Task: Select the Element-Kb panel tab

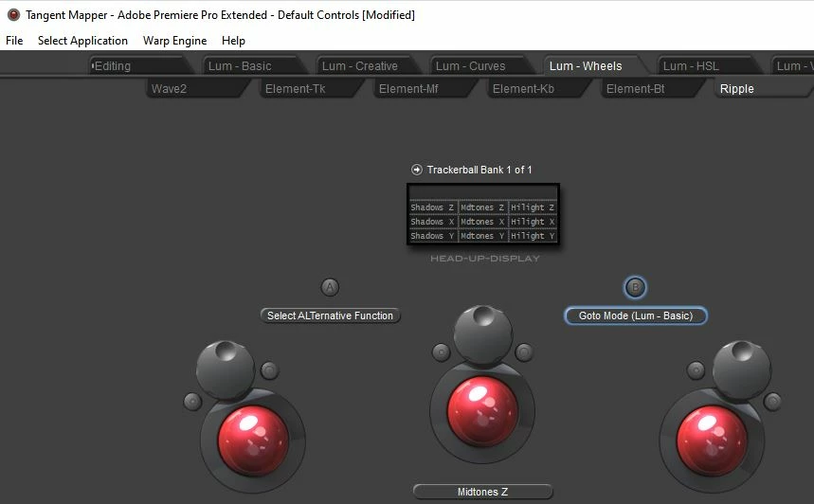Action: click(537, 89)
